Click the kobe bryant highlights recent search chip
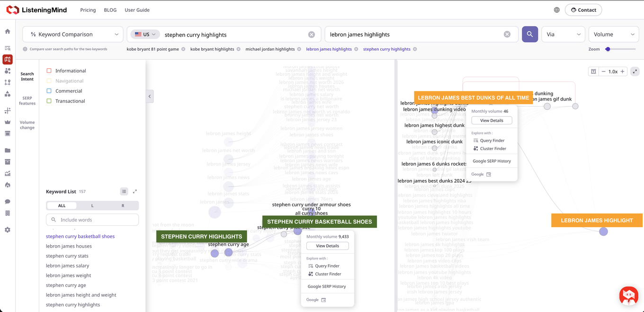 tap(212, 49)
